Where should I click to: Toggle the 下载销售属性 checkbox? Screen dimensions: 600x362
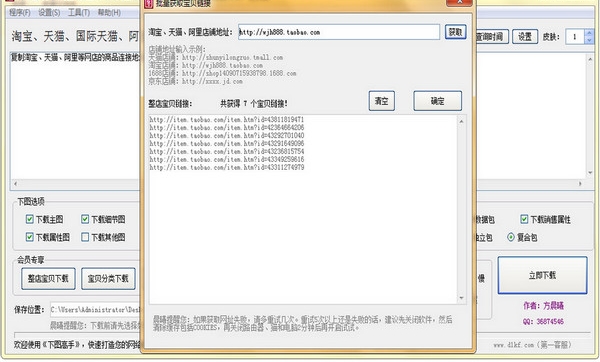[524, 219]
